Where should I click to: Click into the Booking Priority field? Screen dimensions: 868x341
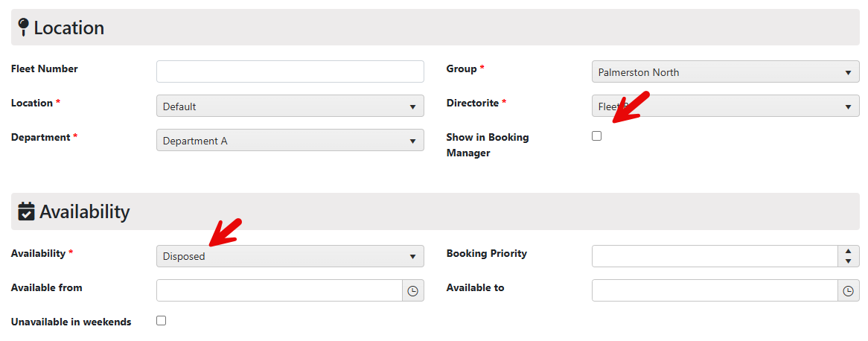coord(715,256)
